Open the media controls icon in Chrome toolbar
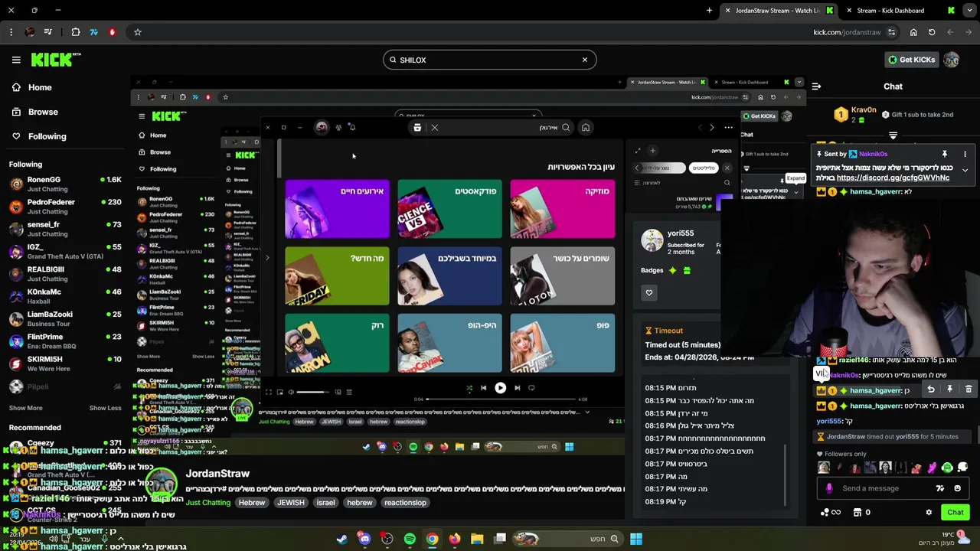Viewport: 980px width, 551px height. tap(48, 32)
